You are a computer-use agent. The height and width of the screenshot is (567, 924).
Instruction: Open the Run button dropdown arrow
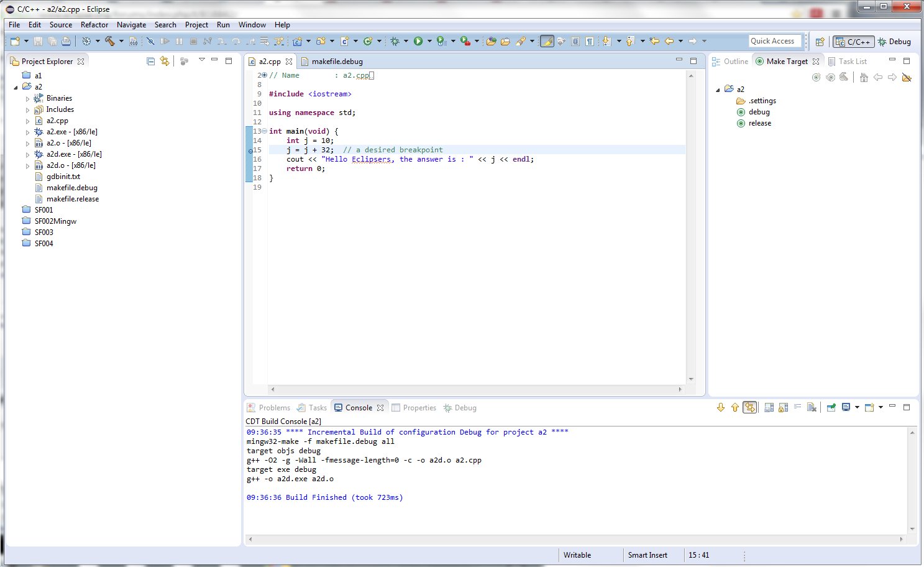coord(429,41)
